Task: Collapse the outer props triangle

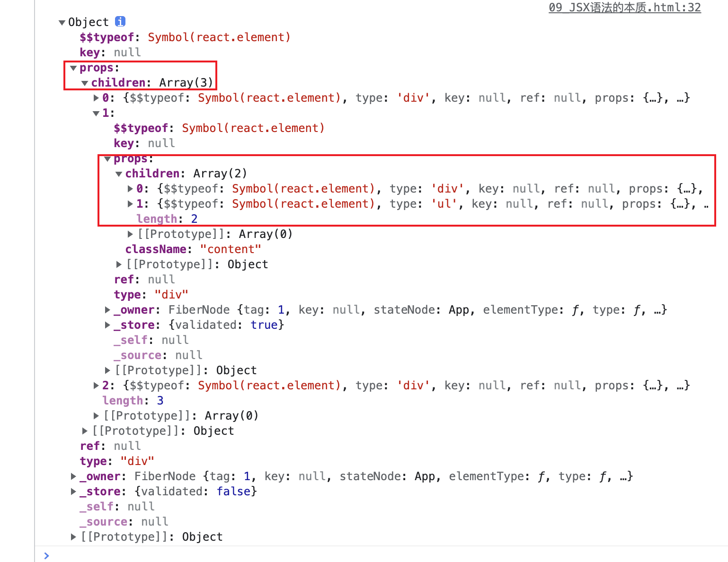Action: coord(73,68)
